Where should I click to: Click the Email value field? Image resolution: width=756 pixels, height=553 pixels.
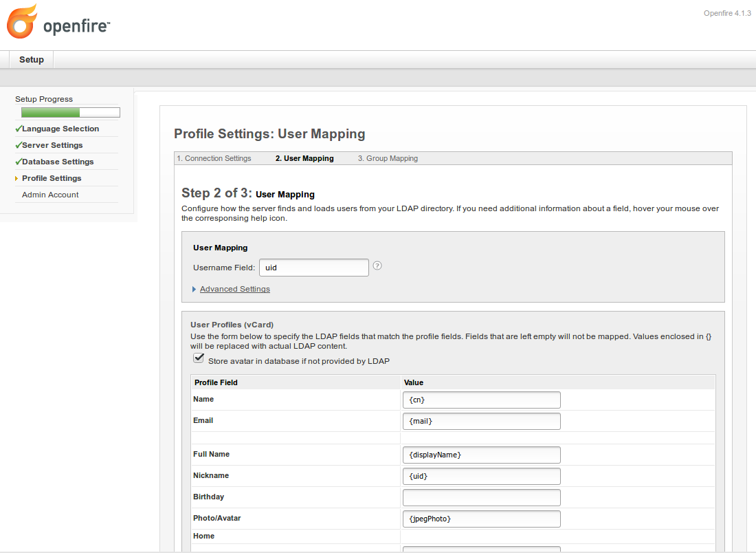[482, 421]
